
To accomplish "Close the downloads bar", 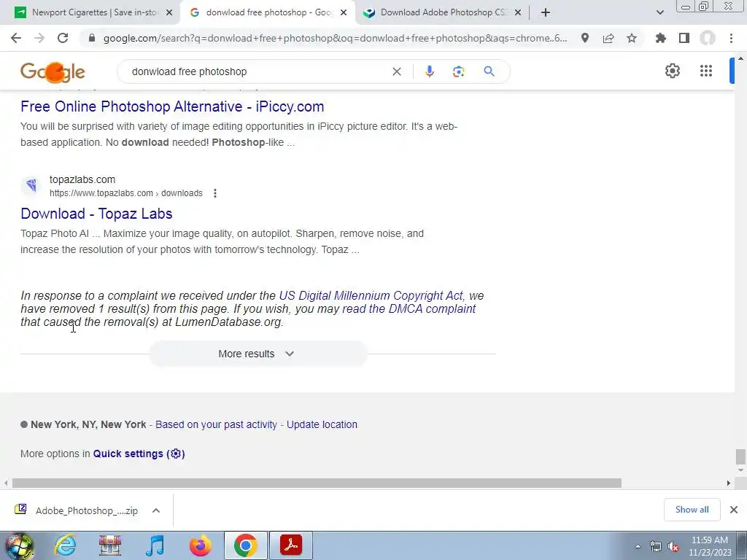I will pyautogui.click(x=734, y=510).
